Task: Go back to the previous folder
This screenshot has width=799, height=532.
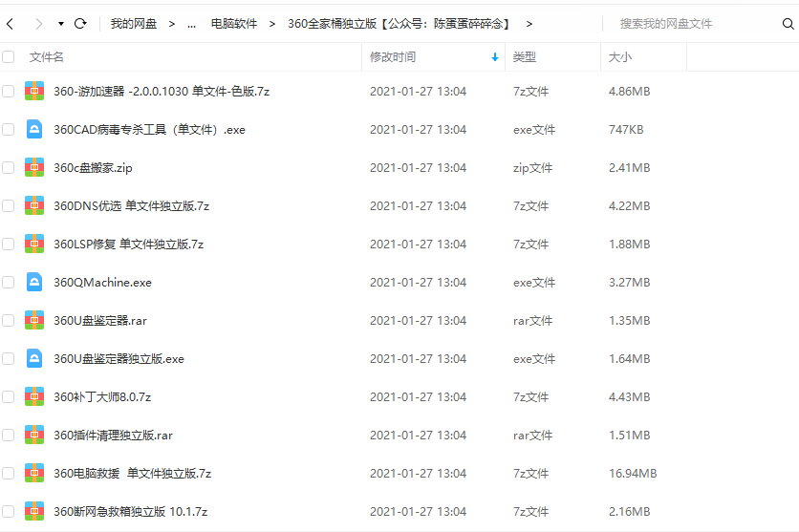Action: [x=10, y=24]
